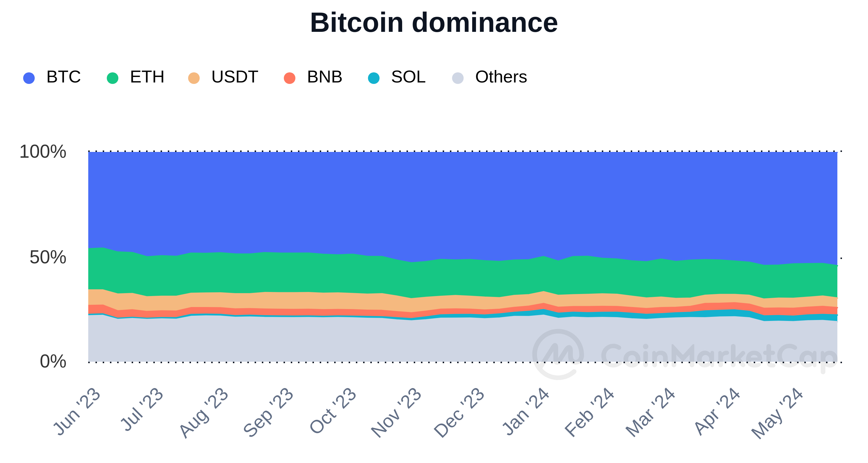
Task: Click the 50% y-axis label
Action: tap(48, 258)
